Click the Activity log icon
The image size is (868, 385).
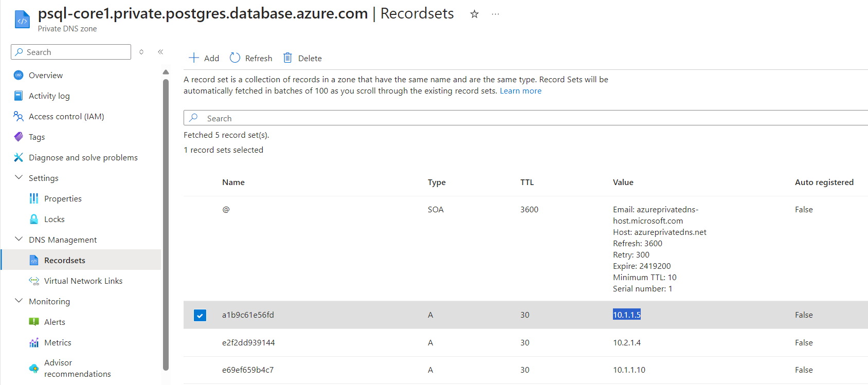(19, 96)
